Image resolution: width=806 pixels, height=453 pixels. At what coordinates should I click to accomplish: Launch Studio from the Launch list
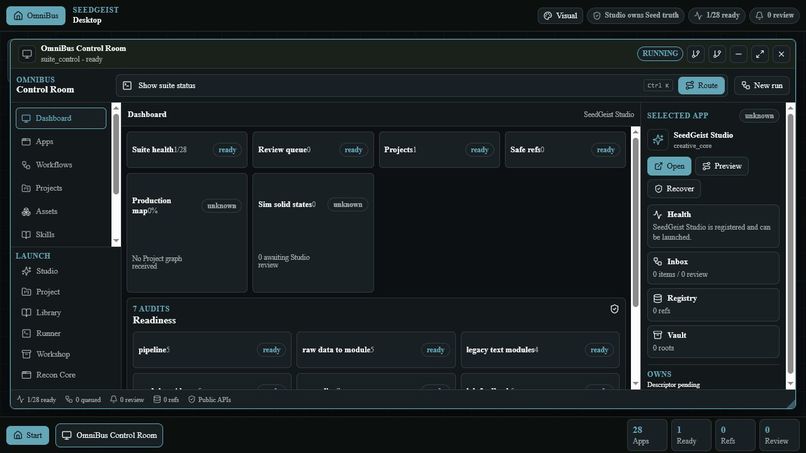(65, 271)
